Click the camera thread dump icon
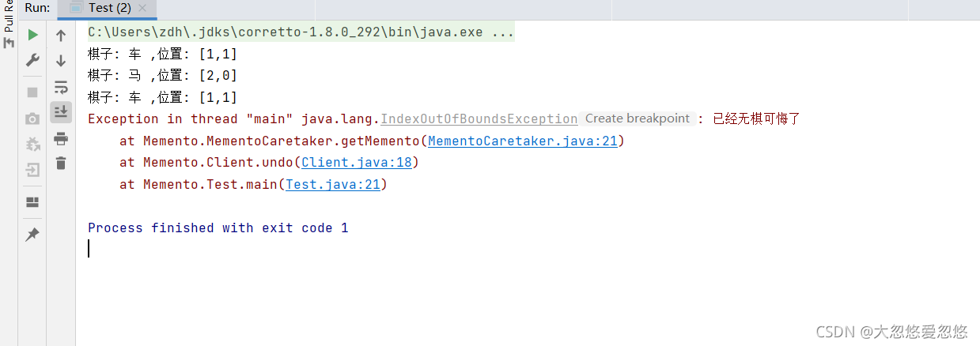980x346 pixels. [32, 119]
